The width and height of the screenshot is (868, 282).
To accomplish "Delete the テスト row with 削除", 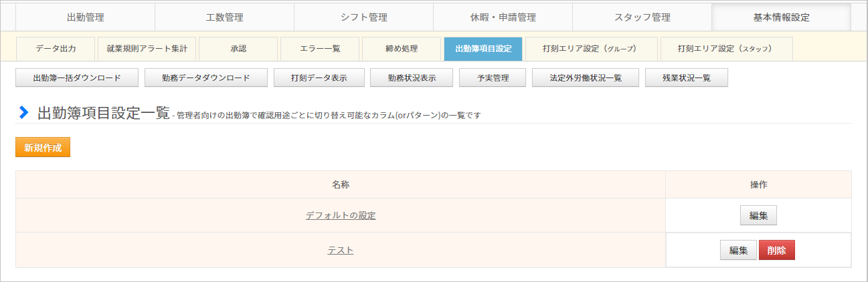I will (x=777, y=250).
